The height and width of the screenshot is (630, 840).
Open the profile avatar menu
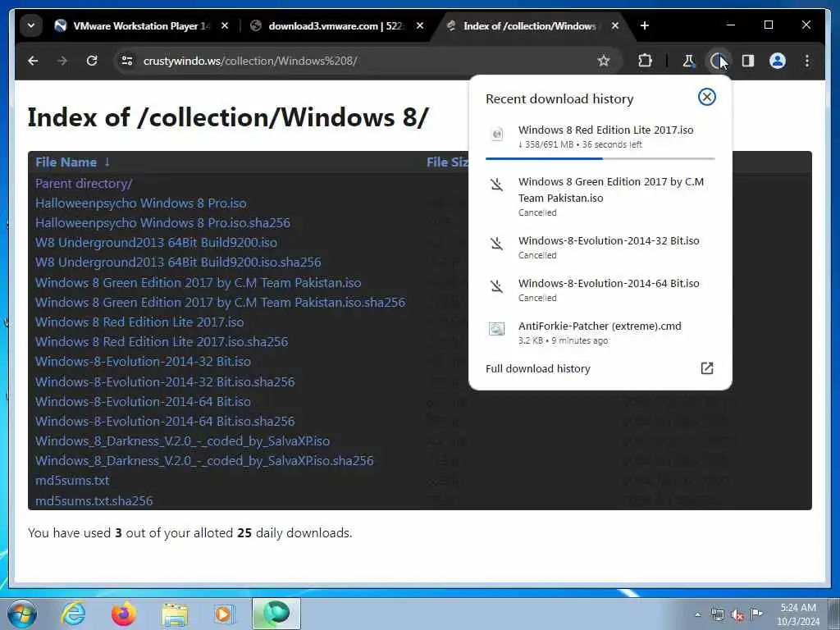[778, 61]
